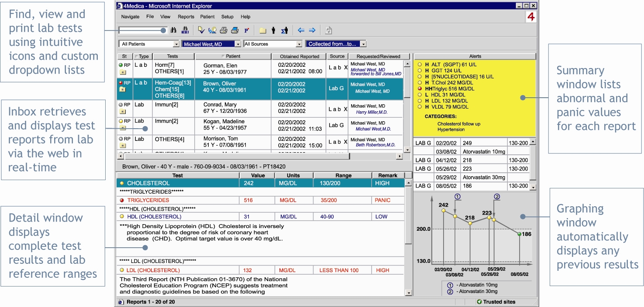Open the All Patients dropdown
This screenshot has height=307, width=644.
[x=149, y=44]
